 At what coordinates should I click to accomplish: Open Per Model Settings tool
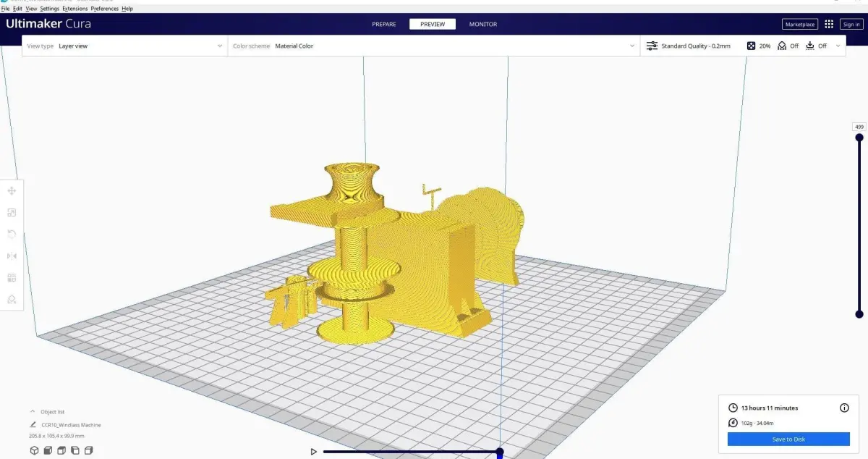[x=12, y=278]
